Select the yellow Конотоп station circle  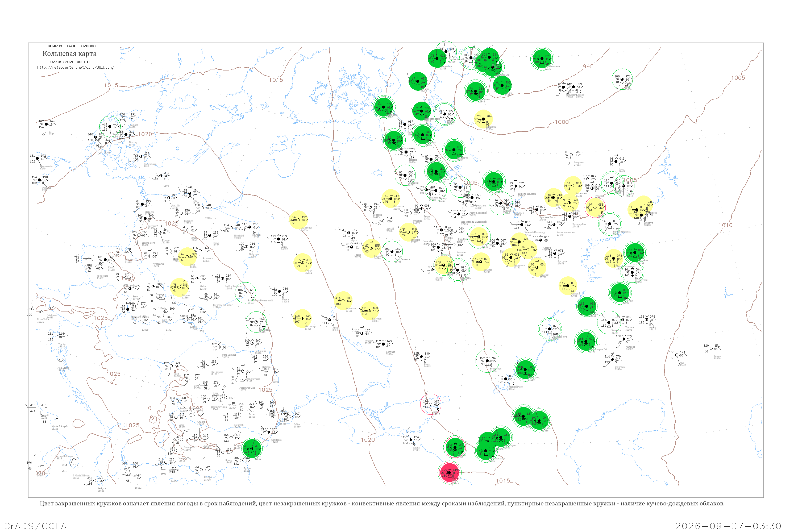(x=369, y=310)
